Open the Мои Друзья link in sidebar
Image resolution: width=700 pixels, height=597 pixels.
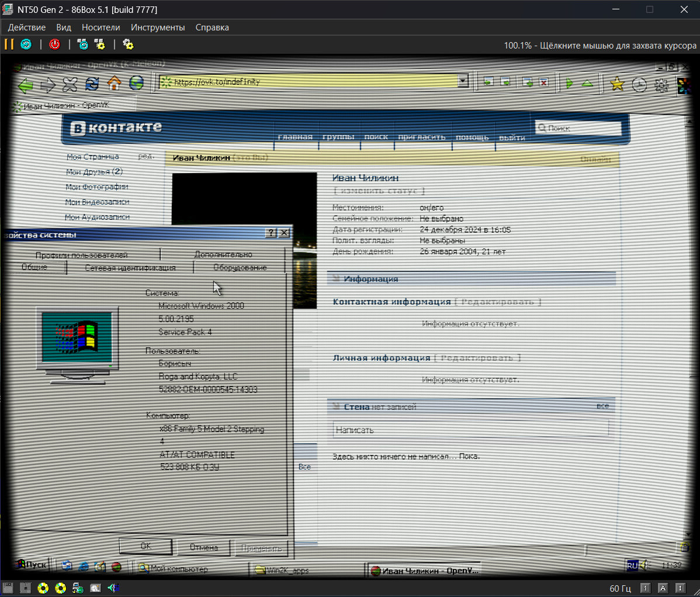coord(94,172)
